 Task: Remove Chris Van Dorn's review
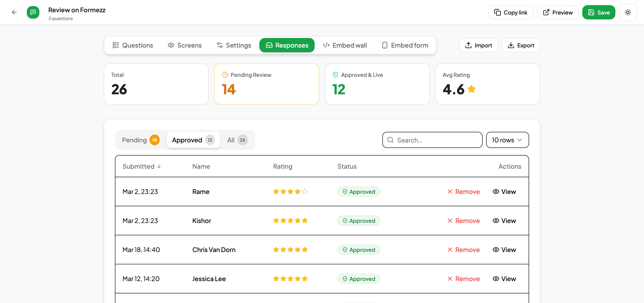pos(464,250)
